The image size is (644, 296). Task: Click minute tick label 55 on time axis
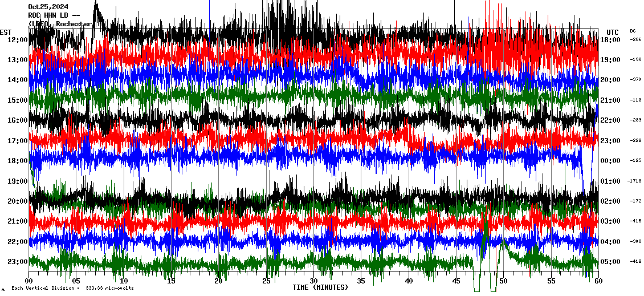click(551, 281)
